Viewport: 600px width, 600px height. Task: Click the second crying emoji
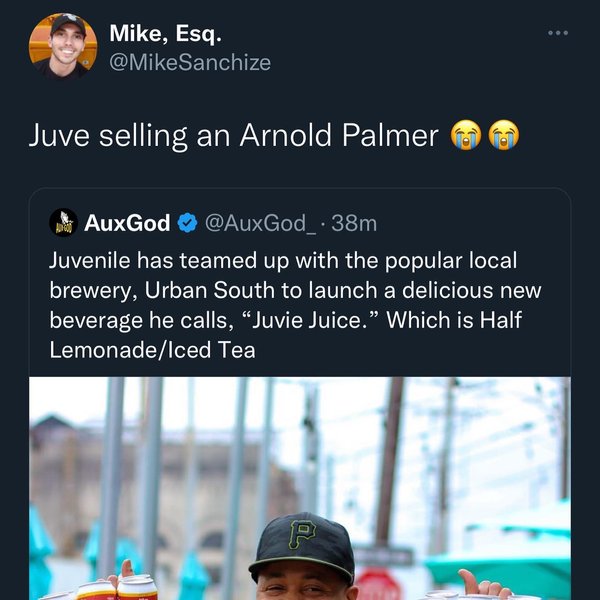(503, 134)
